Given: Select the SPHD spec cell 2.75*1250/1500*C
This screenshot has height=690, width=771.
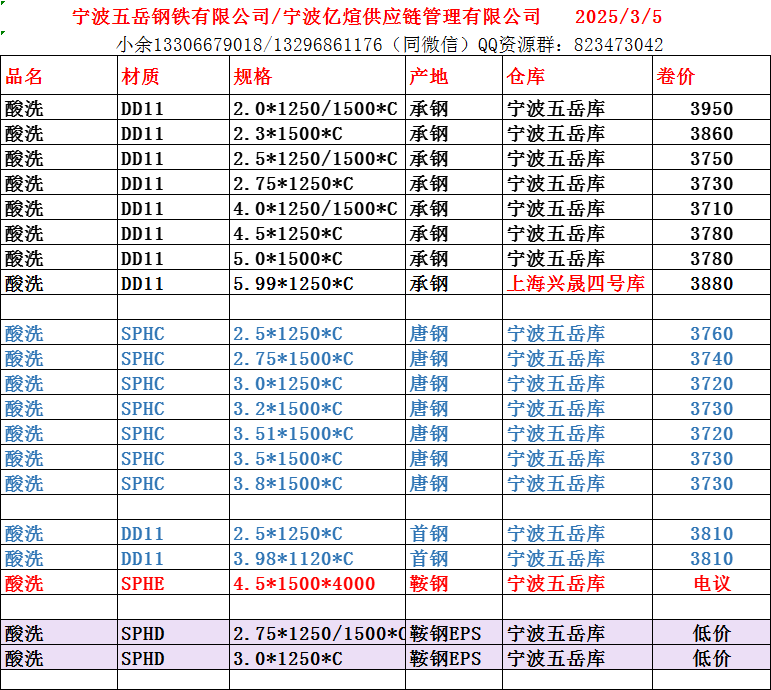Looking at the screenshot, I should (318, 633).
